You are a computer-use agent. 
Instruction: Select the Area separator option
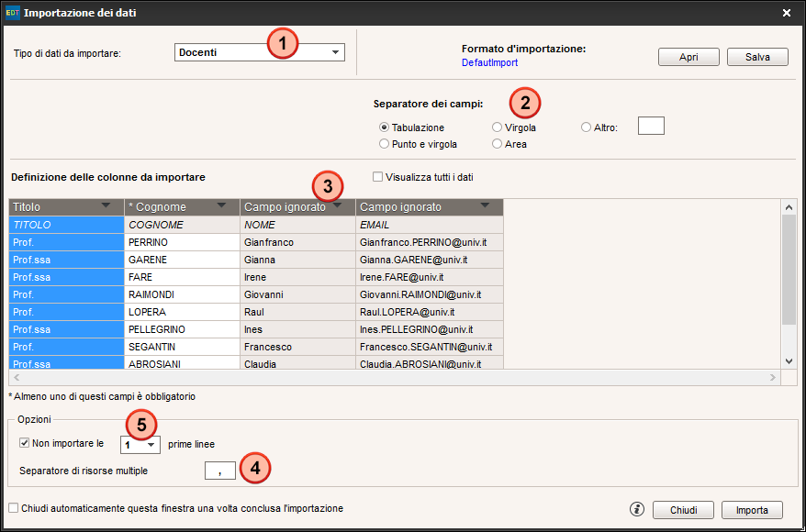(497, 144)
